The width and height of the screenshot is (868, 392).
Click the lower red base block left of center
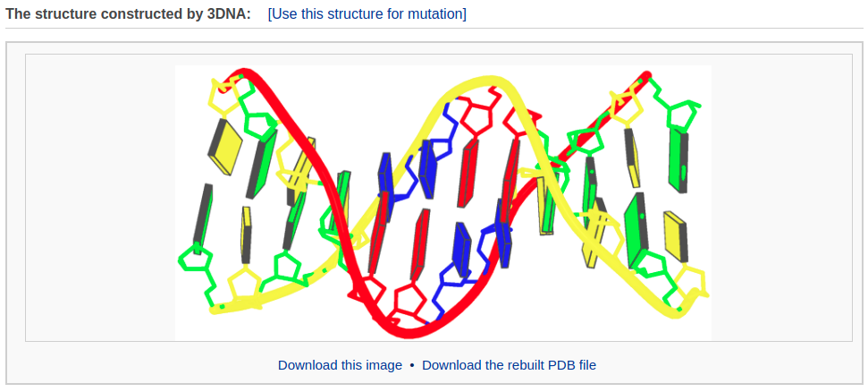[420, 244]
